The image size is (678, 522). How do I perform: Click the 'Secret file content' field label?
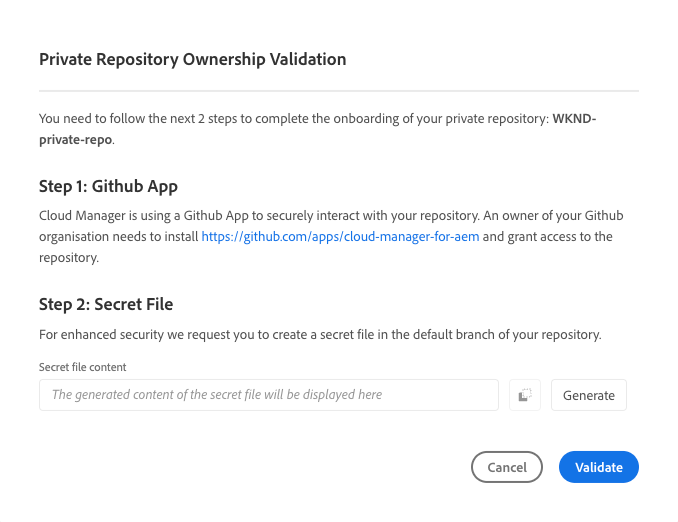pos(83,367)
